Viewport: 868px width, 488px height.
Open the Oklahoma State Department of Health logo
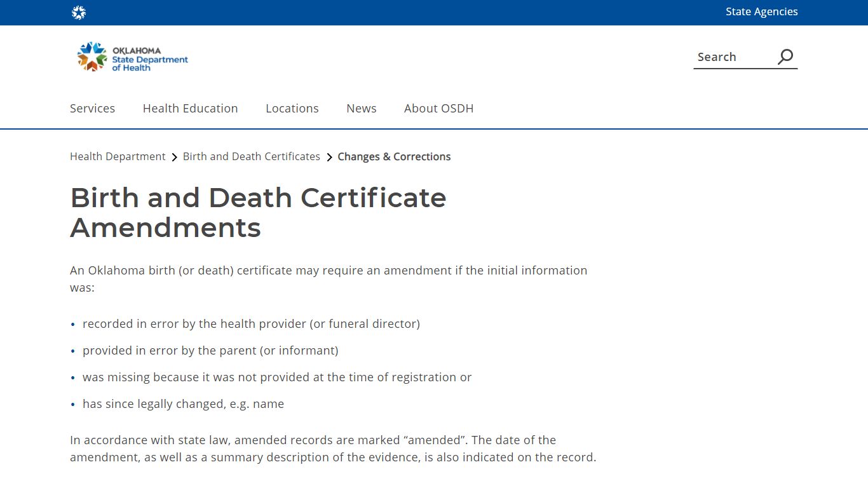[133, 57]
